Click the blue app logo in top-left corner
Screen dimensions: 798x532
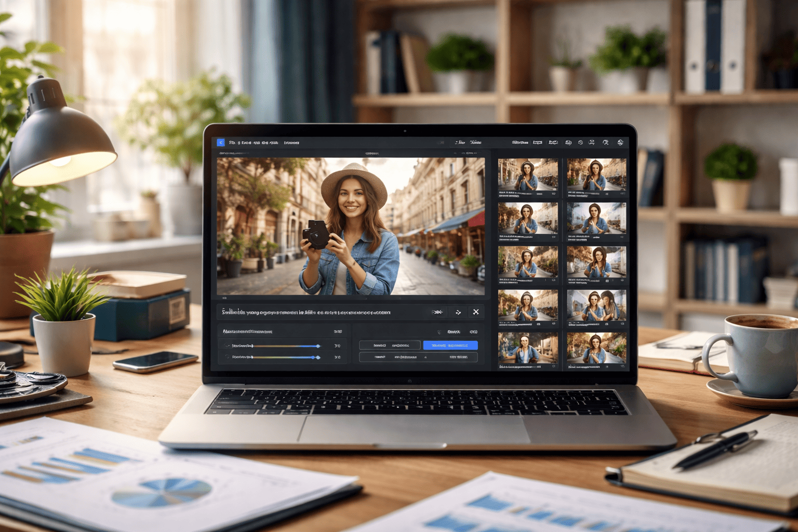(x=221, y=142)
